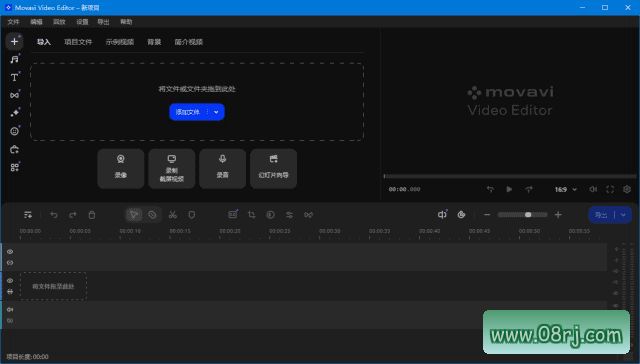The width and height of the screenshot is (640, 364).
Task: Select the blade tag tool next to pointer
Action: pyautogui.click(x=152, y=215)
